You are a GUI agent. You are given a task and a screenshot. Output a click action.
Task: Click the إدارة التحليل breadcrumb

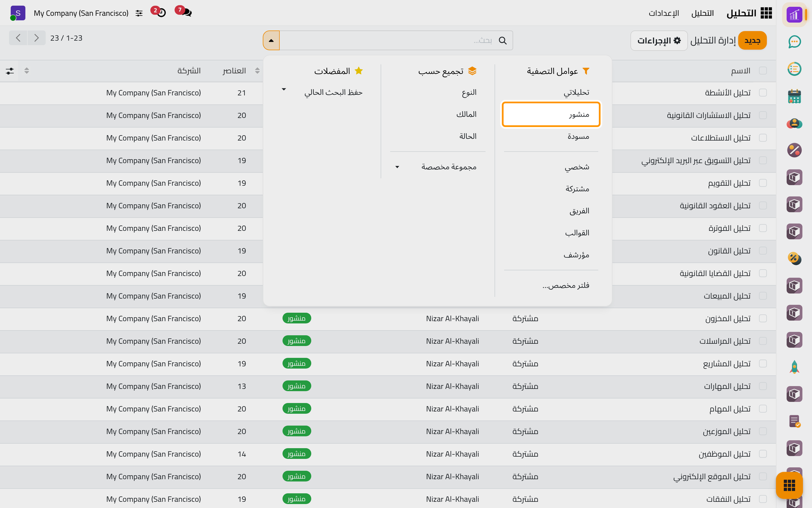click(x=713, y=41)
